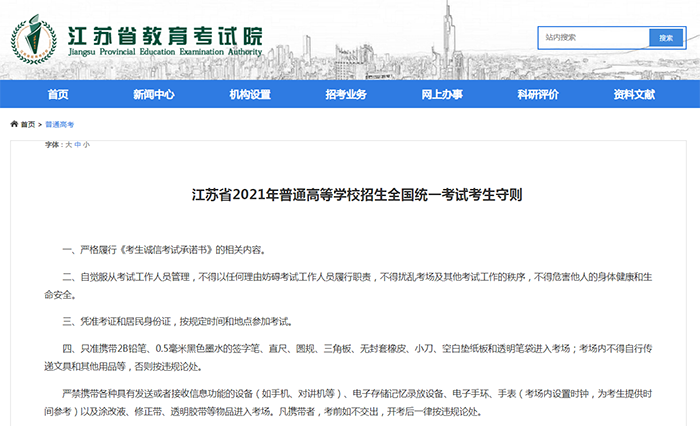Screen dimensions: 700x426
Task: Set font size to small (小)
Action: coord(86,145)
